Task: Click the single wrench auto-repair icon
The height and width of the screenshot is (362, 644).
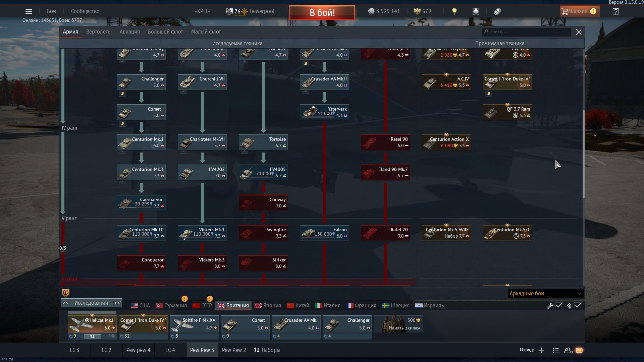Action: point(550,305)
